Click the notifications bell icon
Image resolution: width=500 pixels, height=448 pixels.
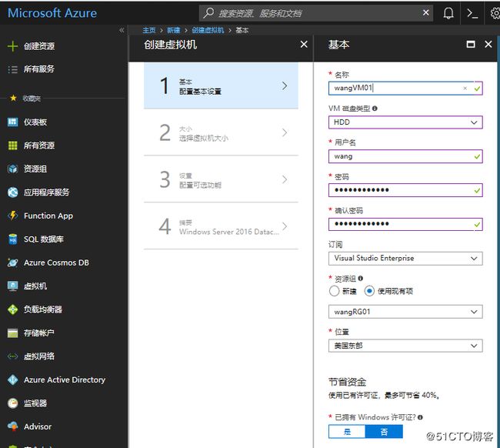448,13
